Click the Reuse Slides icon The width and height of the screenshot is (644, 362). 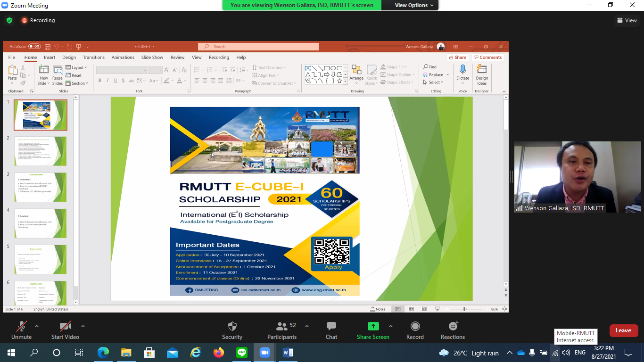click(x=58, y=70)
